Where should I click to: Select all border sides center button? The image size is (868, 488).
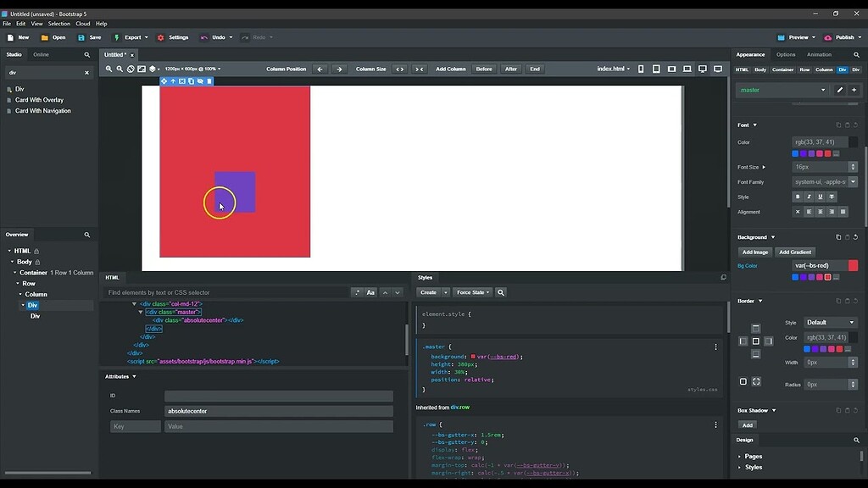[755, 341]
